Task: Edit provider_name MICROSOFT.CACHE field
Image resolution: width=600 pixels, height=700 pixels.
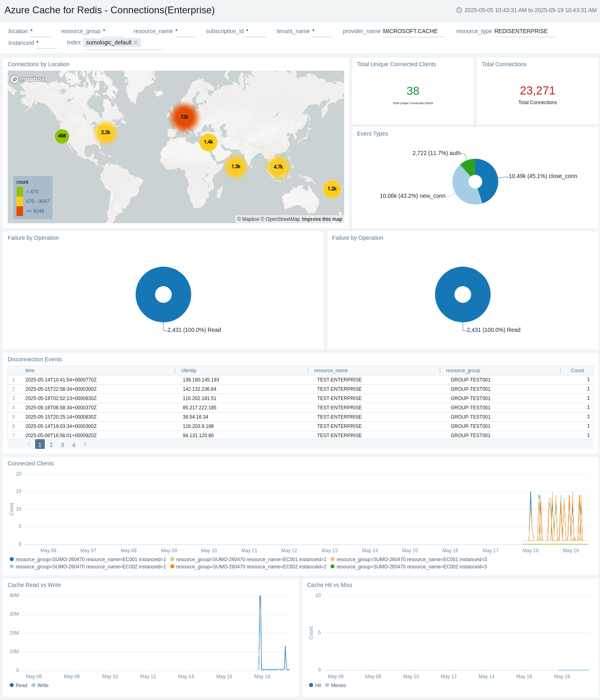Action: [x=414, y=31]
